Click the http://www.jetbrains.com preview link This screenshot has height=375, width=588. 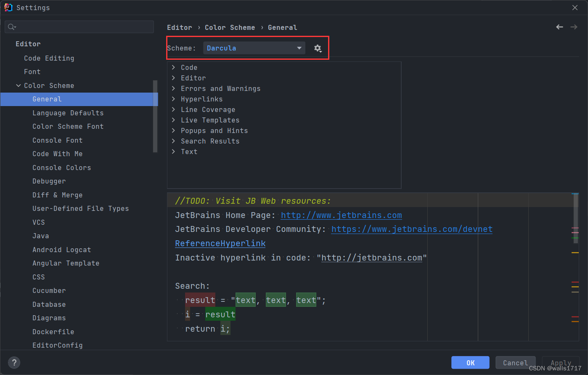point(341,215)
